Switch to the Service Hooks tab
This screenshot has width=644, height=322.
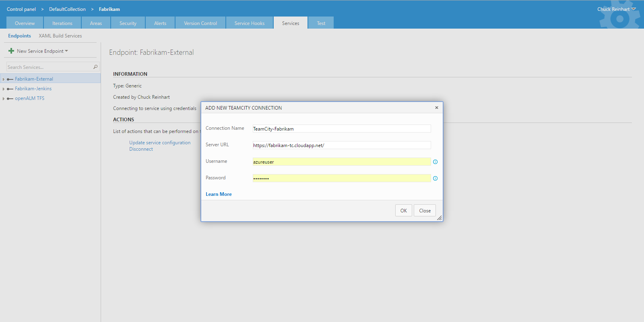click(x=250, y=23)
